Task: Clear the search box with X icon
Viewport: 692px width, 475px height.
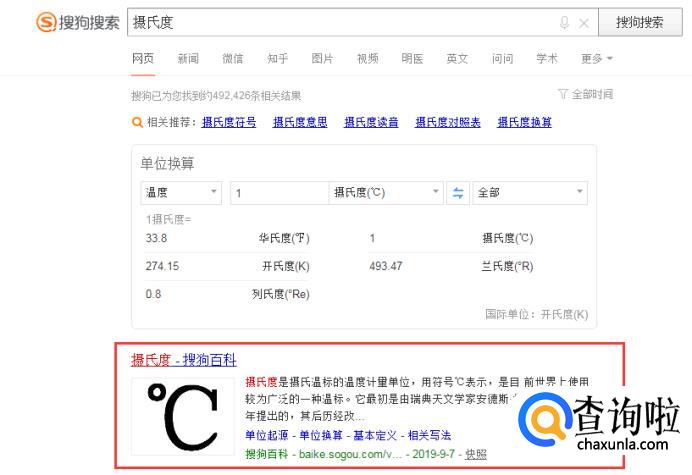Action: click(584, 23)
